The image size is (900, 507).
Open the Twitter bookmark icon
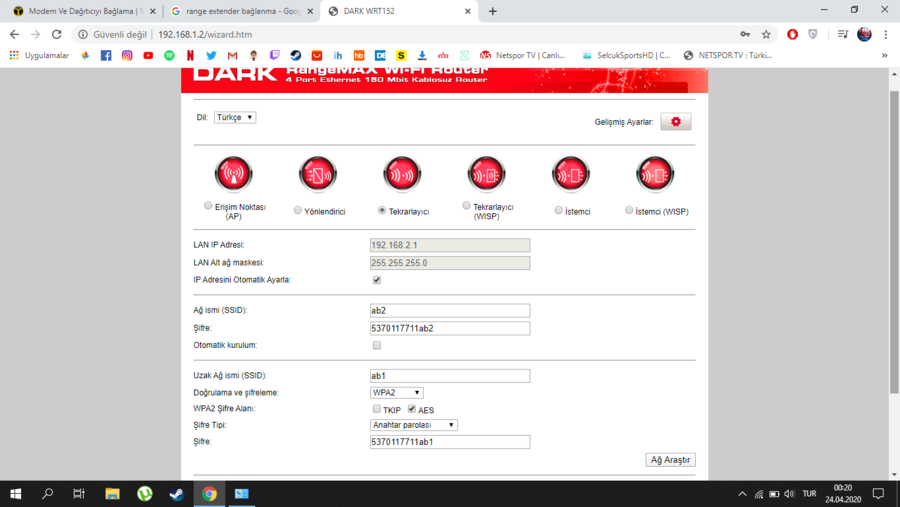click(x=211, y=56)
